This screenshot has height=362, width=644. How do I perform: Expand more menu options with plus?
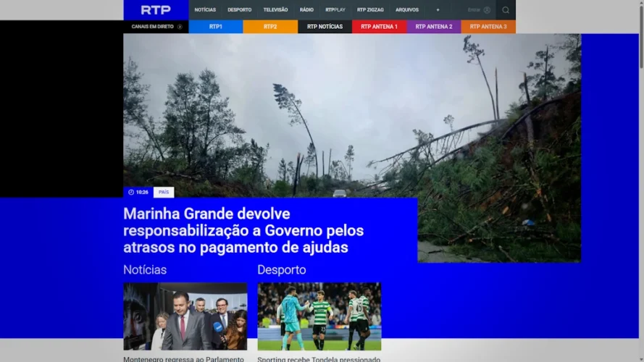[438, 10]
